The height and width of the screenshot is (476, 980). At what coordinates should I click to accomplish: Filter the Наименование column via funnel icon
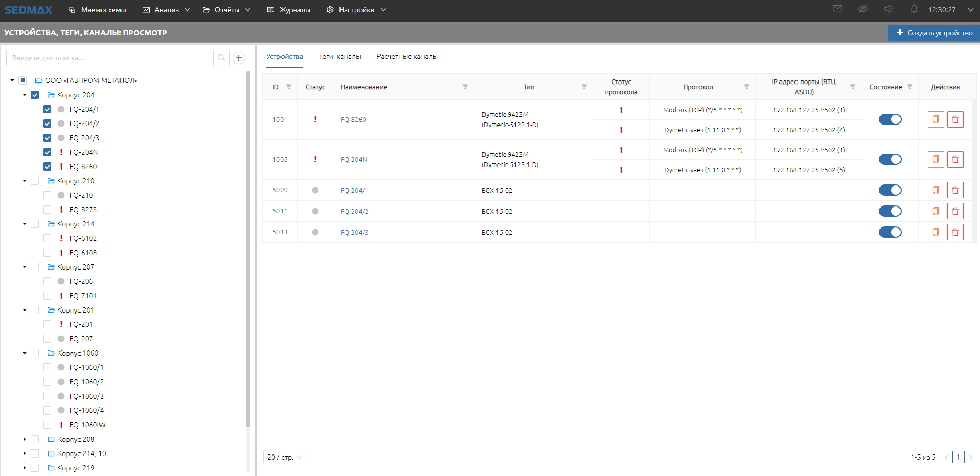click(x=465, y=87)
